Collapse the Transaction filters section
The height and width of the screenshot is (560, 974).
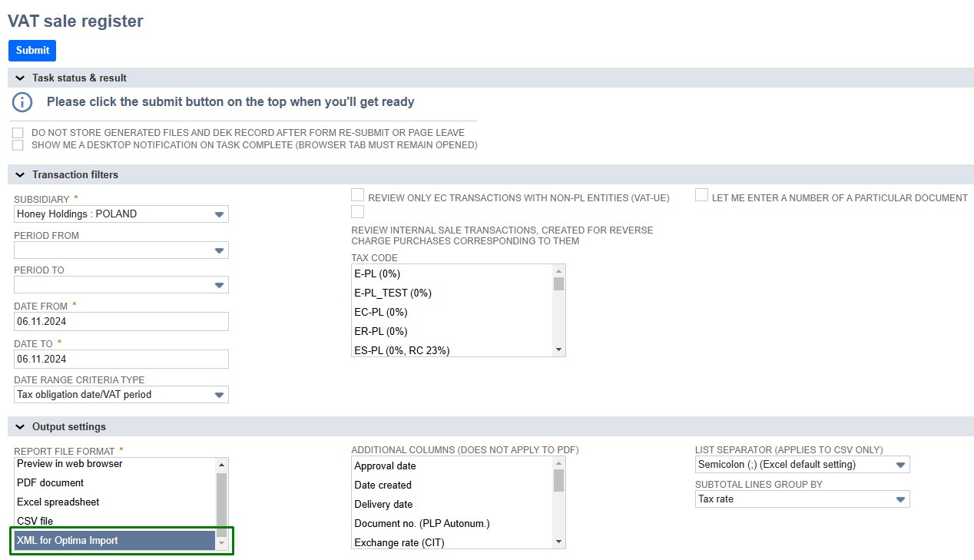[20, 175]
